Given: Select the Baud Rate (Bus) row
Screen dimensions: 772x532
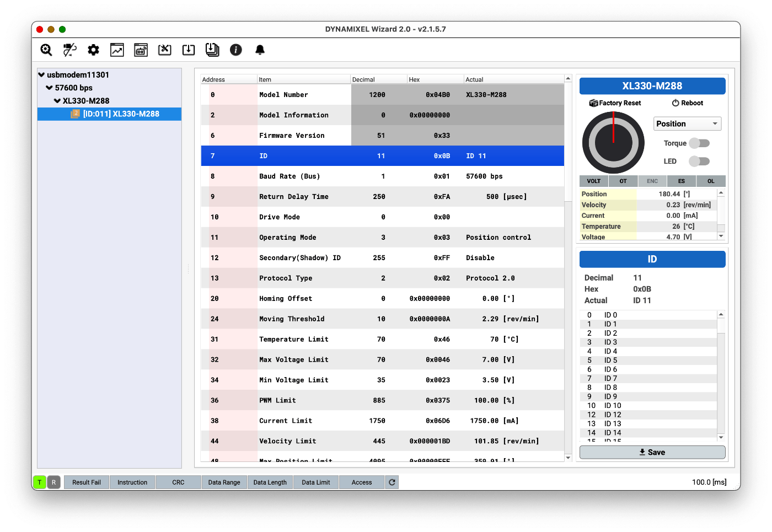Looking at the screenshot, I should [x=383, y=176].
